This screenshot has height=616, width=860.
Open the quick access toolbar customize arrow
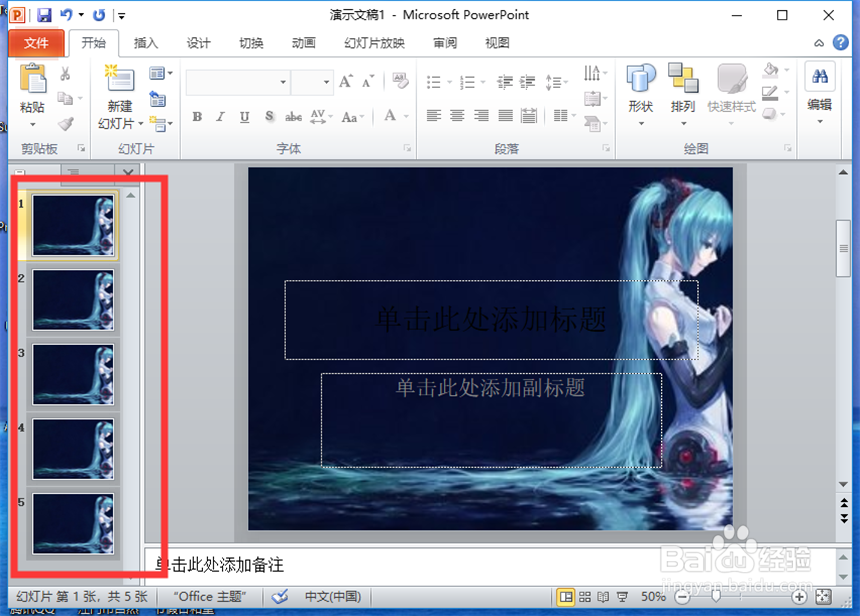122,16
